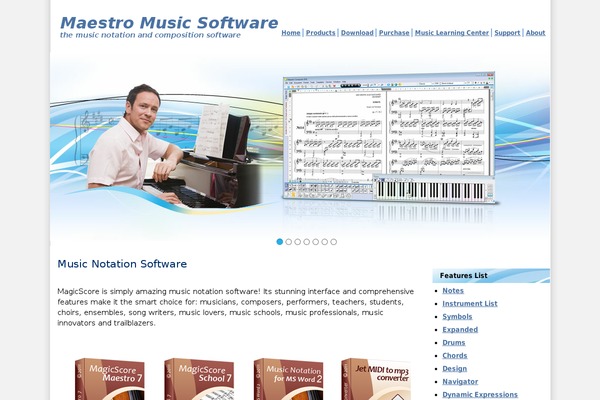The width and height of the screenshot is (600, 400).
Task: Open the Dynamic Expressions feature link
Action: [480, 395]
